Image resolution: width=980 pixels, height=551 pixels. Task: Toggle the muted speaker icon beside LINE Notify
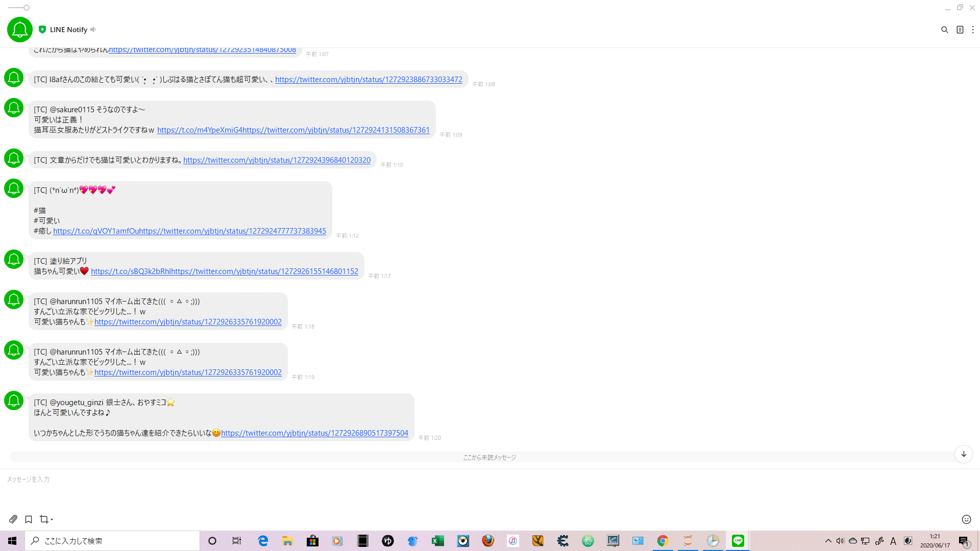click(93, 30)
